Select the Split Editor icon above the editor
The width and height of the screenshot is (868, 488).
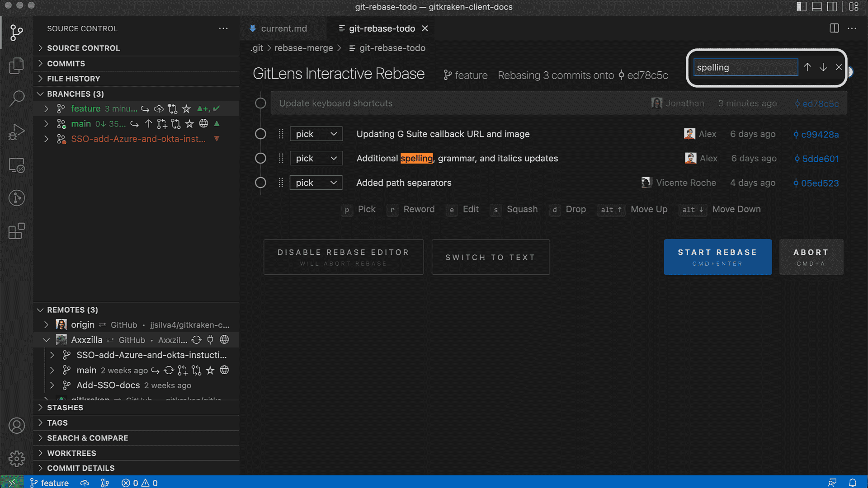[x=834, y=28]
